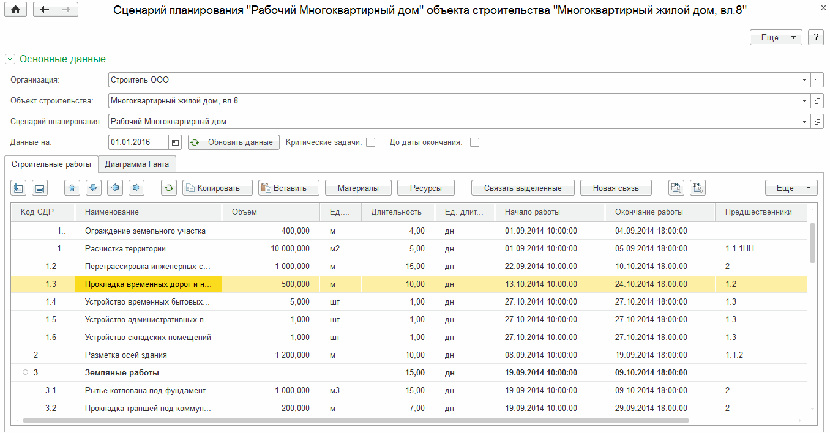Image resolution: width=830 pixels, height=433 pixels.
Task: Click the move row up arrow icon
Action: pyautogui.click(x=70, y=187)
